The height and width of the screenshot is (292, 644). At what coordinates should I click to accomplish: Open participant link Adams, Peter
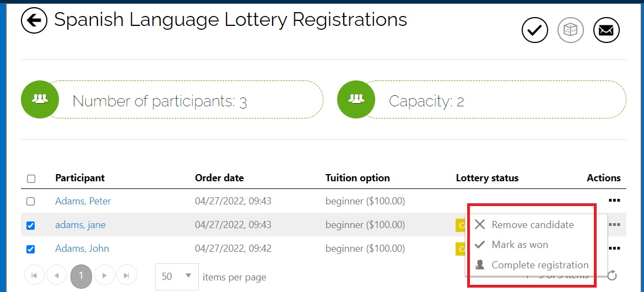pyautogui.click(x=83, y=201)
